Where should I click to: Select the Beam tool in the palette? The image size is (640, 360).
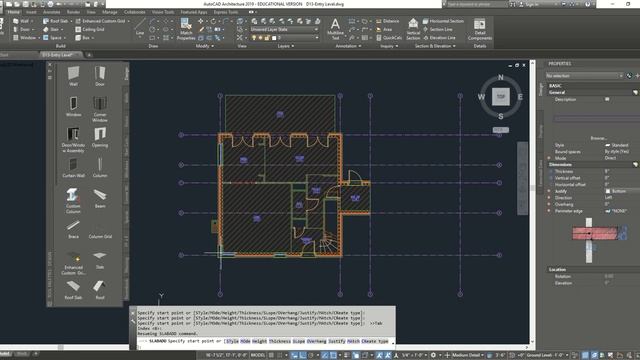click(100, 198)
